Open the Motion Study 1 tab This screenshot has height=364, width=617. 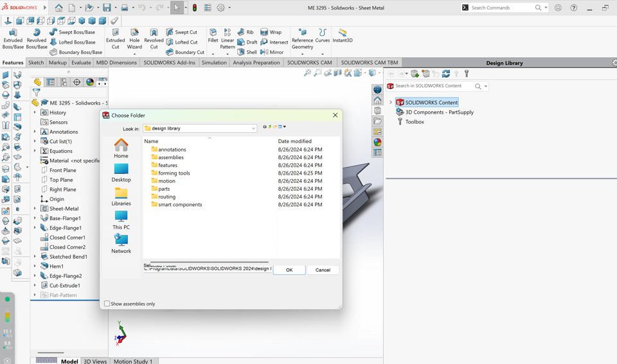coord(133,361)
